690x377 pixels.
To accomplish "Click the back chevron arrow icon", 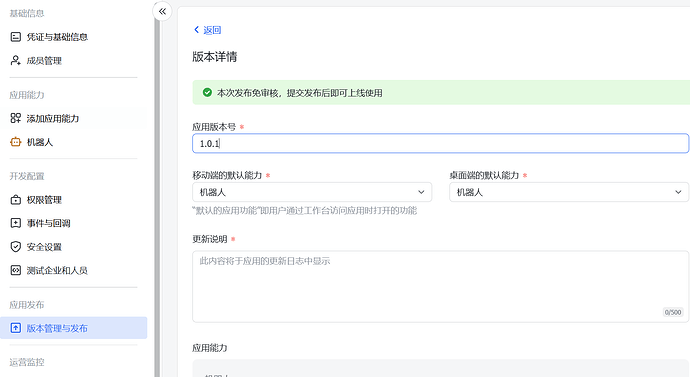I will pyautogui.click(x=197, y=29).
